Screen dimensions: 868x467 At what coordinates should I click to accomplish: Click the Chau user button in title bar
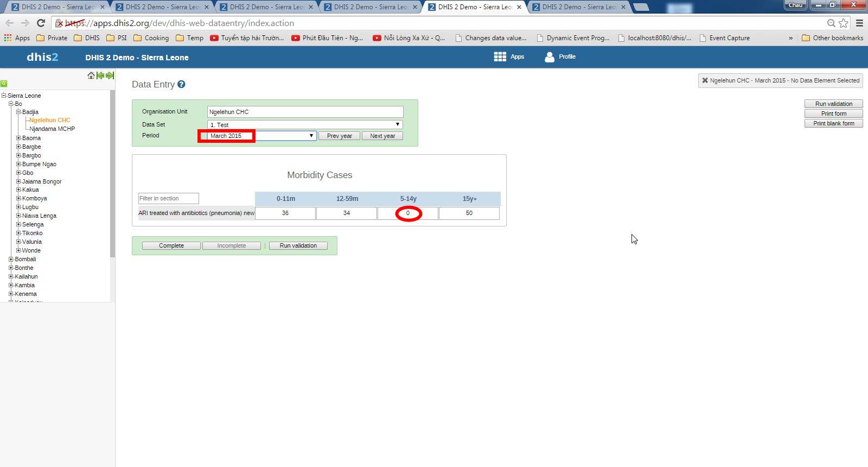[795, 5]
